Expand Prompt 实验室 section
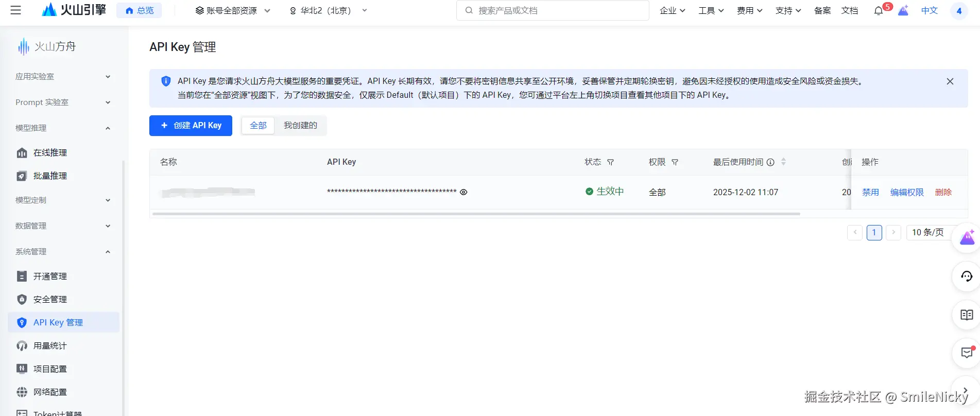The width and height of the screenshot is (980, 416). (x=64, y=102)
